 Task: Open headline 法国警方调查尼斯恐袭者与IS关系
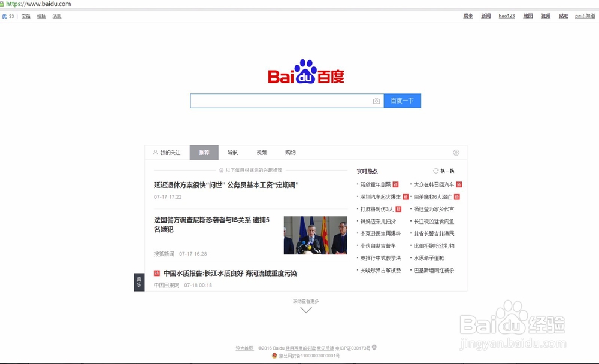point(211,224)
